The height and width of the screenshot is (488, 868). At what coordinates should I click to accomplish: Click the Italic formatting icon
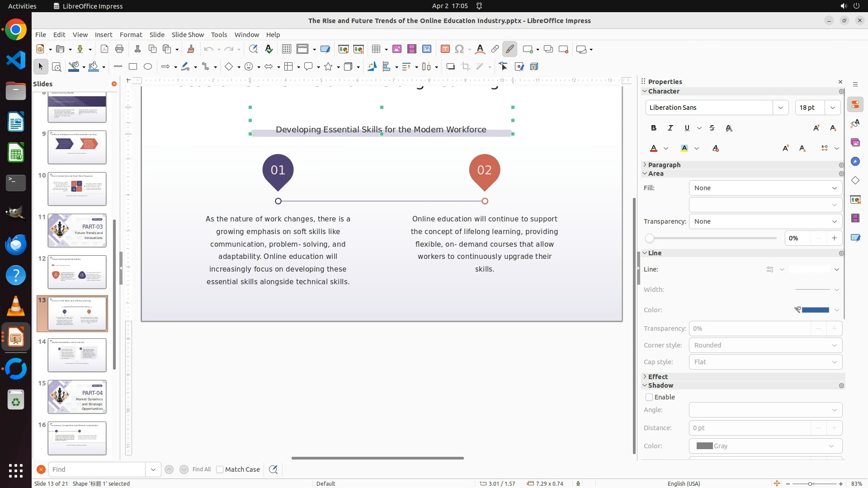(x=670, y=128)
